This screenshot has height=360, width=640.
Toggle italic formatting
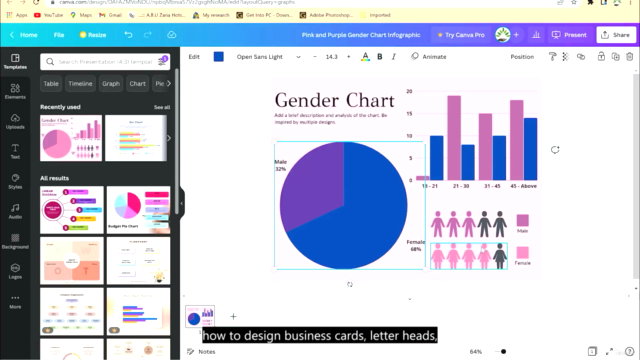click(393, 57)
